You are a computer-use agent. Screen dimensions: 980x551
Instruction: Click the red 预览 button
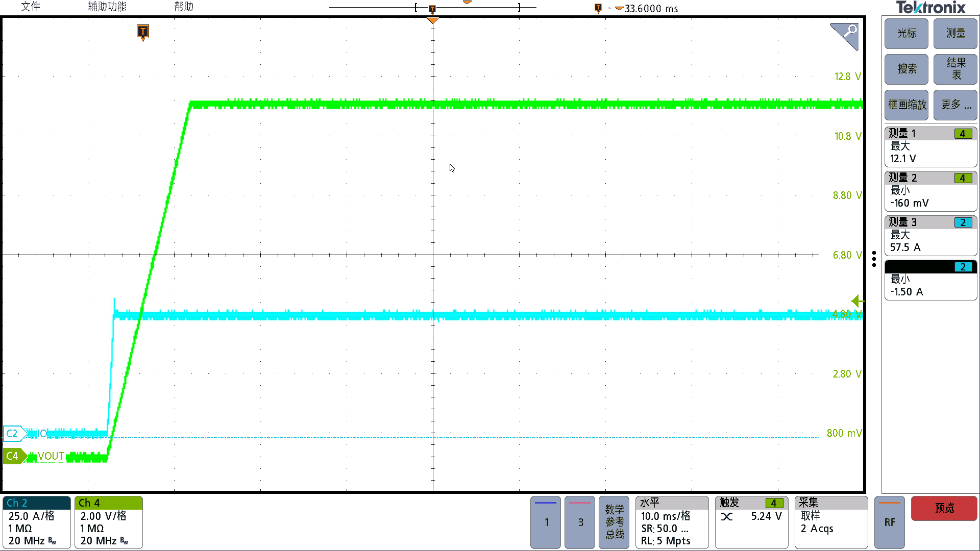[x=944, y=508]
